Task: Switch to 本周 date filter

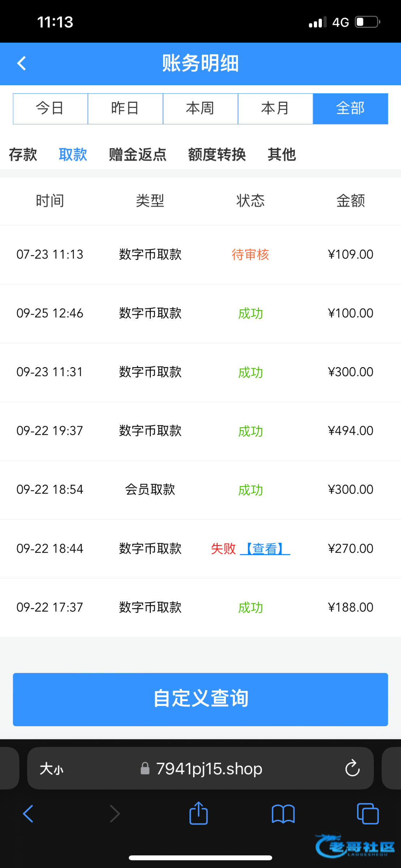Action: pyautogui.click(x=200, y=109)
